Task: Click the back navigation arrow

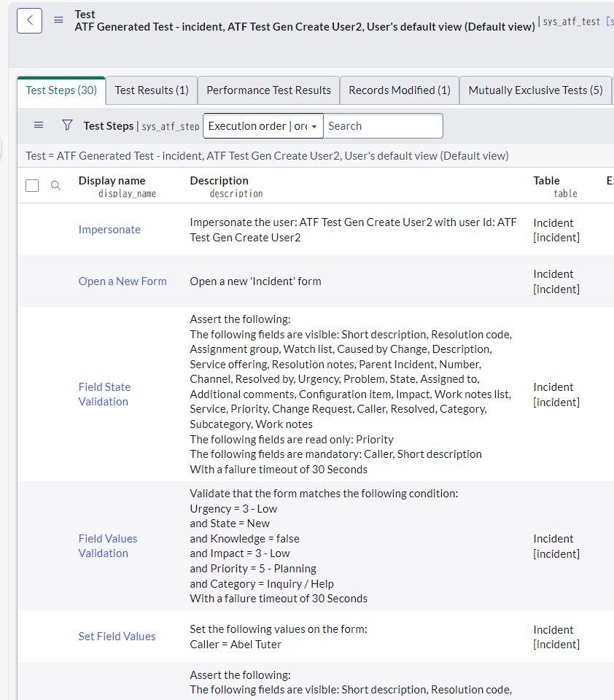Action: [30, 20]
